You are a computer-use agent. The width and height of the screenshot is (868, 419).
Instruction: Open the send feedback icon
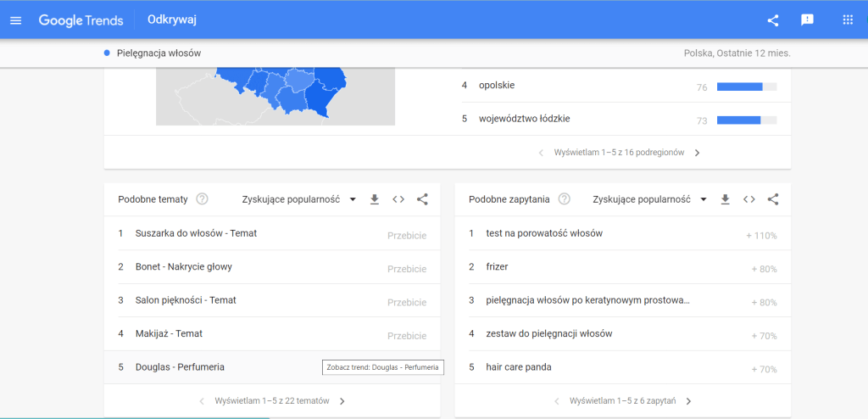pyautogui.click(x=807, y=20)
